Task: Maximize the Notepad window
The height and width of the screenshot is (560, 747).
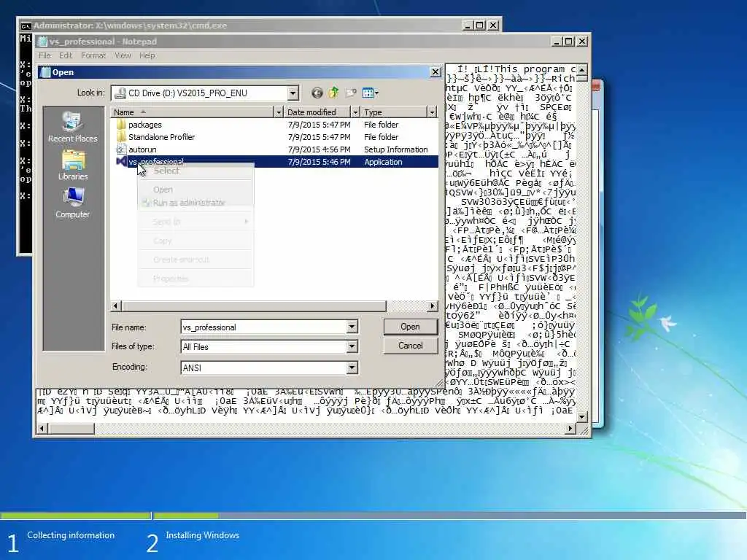Action: pyautogui.click(x=569, y=42)
